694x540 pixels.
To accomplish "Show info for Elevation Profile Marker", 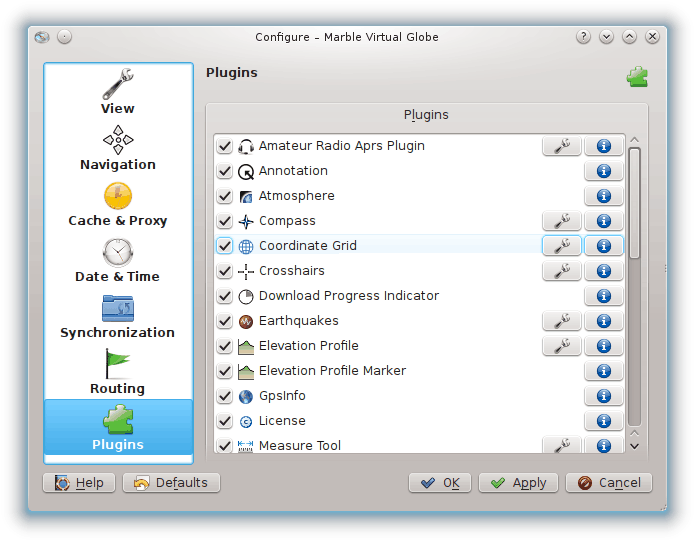I will click(x=604, y=371).
